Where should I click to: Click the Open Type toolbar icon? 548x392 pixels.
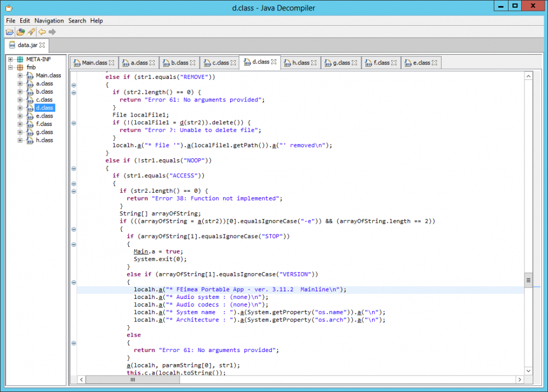[20, 32]
